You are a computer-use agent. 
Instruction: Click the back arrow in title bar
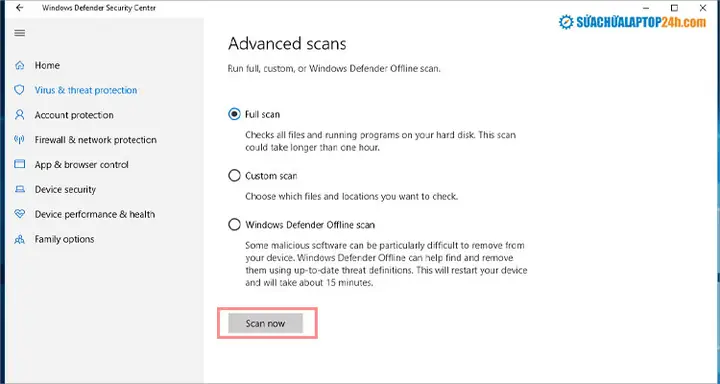19,8
